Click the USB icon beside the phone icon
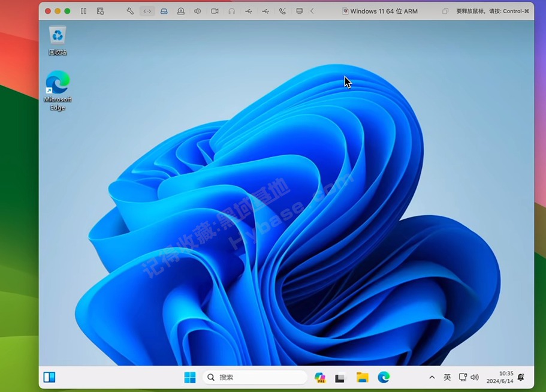This screenshot has height=392, width=546. pos(266,11)
